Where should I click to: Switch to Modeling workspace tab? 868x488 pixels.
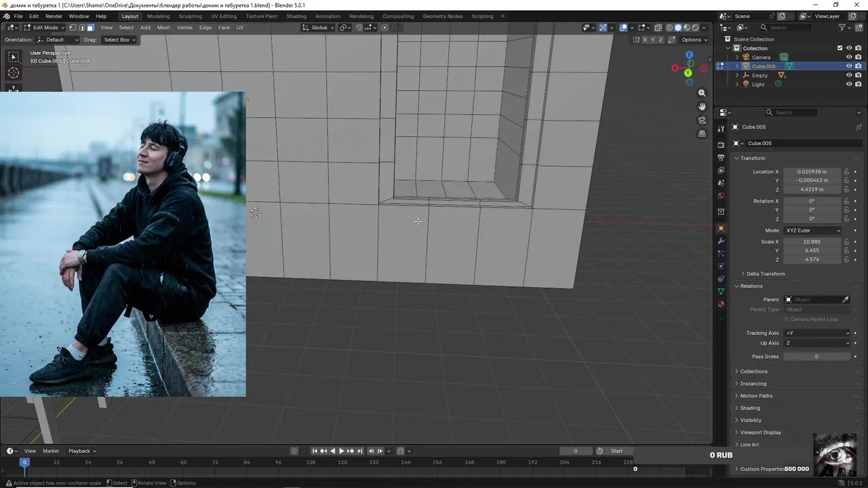point(158,16)
